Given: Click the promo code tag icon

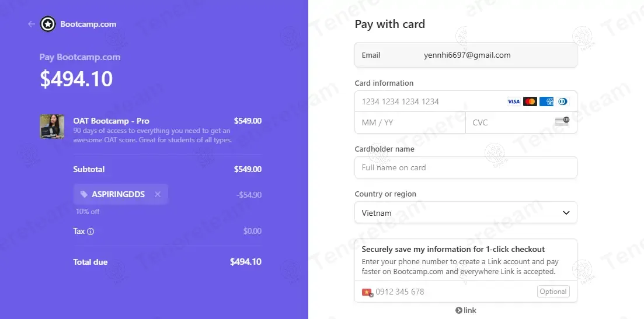Looking at the screenshot, I should point(84,194).
